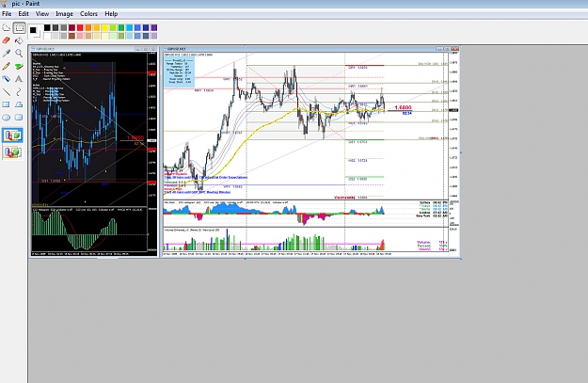Open the View menu
The width and height of the screenshot is (588, 383).
click(42, 14)
